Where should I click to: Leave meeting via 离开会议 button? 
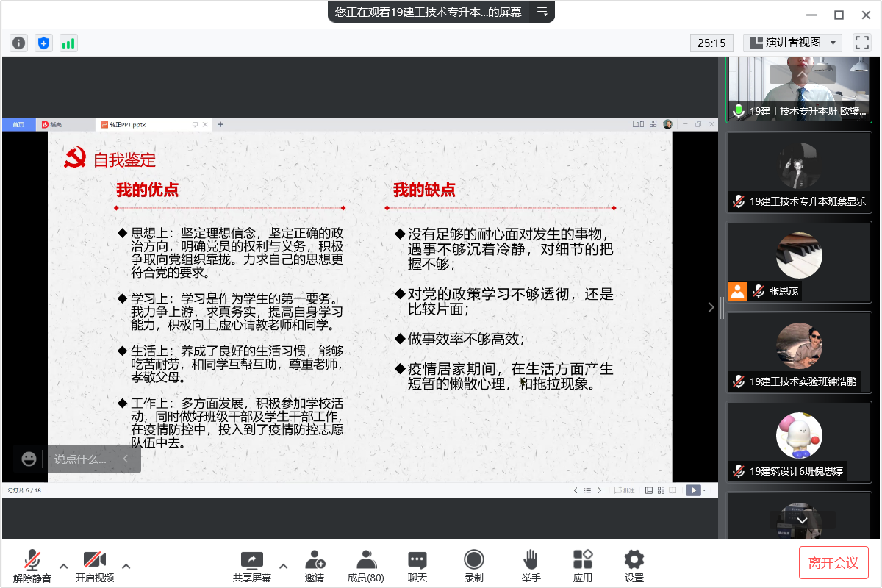click(x=833, y=563)
